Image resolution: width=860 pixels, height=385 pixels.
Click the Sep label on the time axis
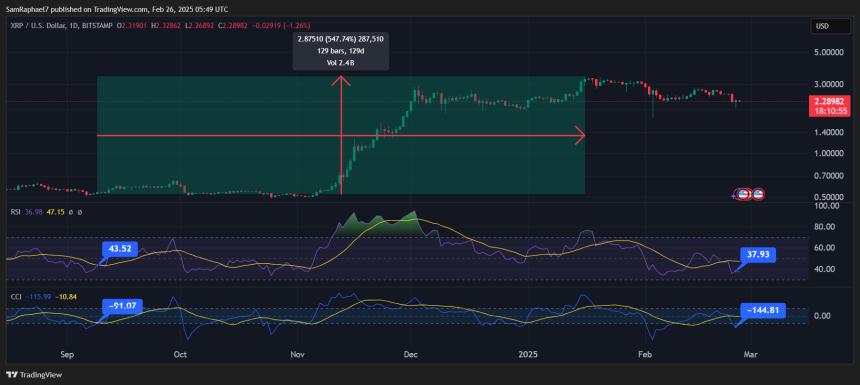[67, 354]
